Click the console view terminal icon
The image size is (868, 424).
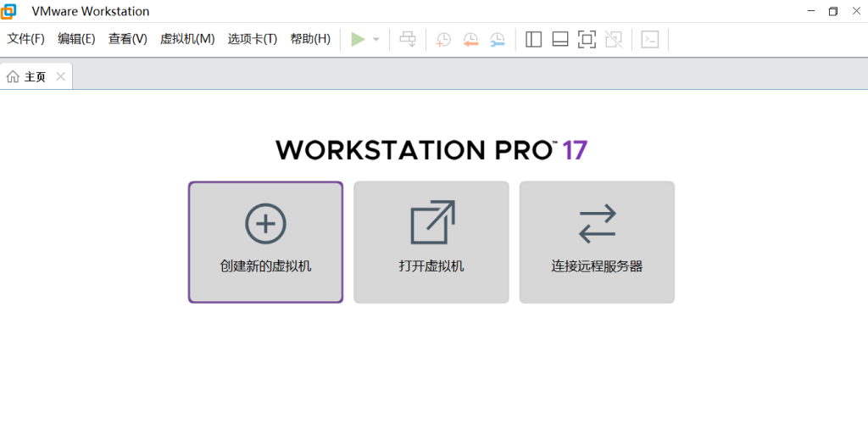[x=650, y=39]
